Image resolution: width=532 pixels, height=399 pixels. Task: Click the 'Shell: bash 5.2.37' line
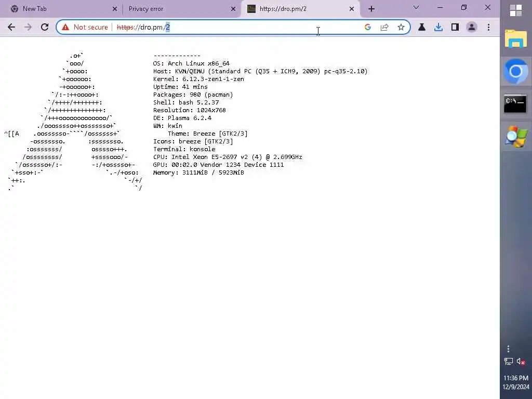click(x=186, y=102)
